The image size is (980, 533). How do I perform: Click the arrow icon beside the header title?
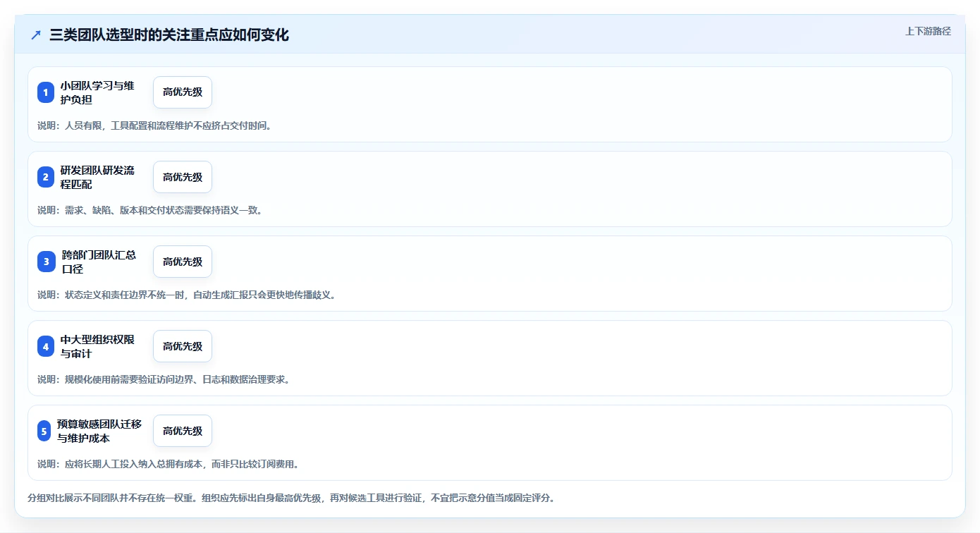[36, 35]
